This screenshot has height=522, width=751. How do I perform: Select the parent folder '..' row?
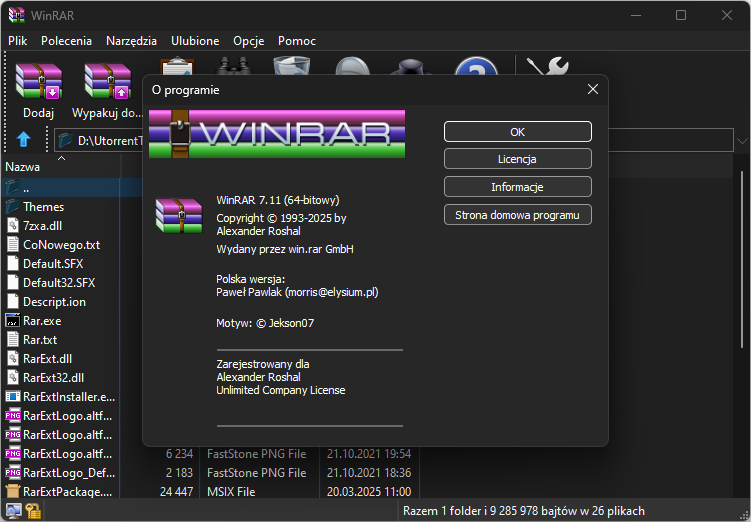pos(72,188)
